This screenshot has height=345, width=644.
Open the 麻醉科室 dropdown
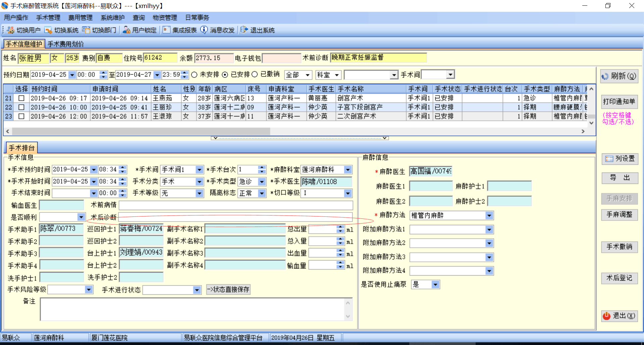[x=348, y=170]
